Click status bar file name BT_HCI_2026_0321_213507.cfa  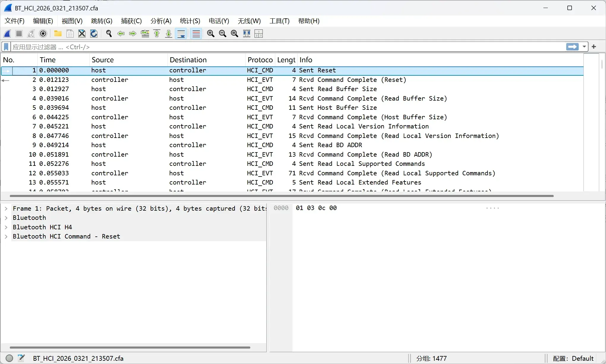click(78, 358)
